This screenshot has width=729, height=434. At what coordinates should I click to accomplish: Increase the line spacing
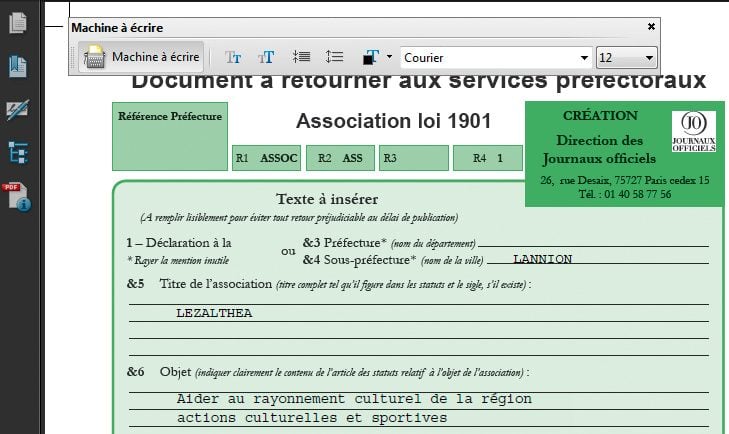click(334, 57)
